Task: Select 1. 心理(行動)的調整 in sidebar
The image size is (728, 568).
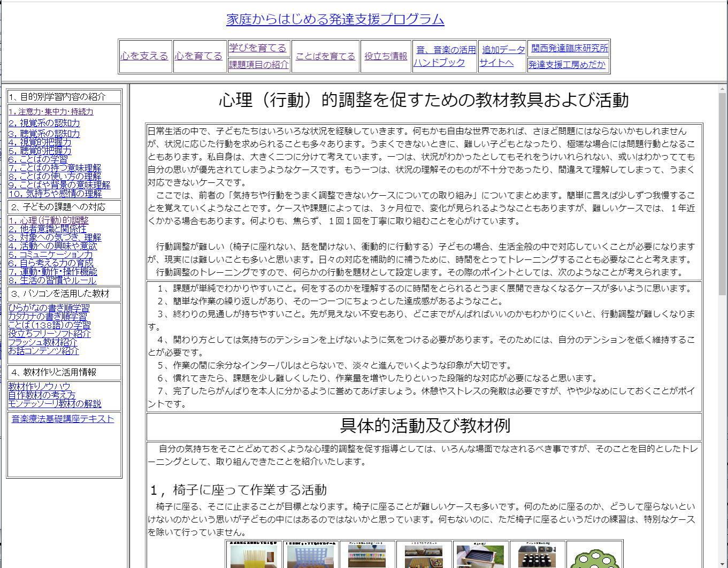Action: (48, 220)
